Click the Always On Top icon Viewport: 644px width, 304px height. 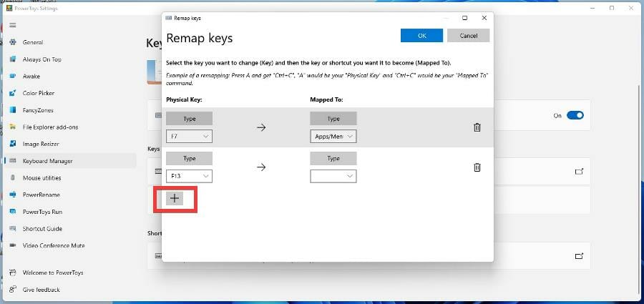point(13,59)
